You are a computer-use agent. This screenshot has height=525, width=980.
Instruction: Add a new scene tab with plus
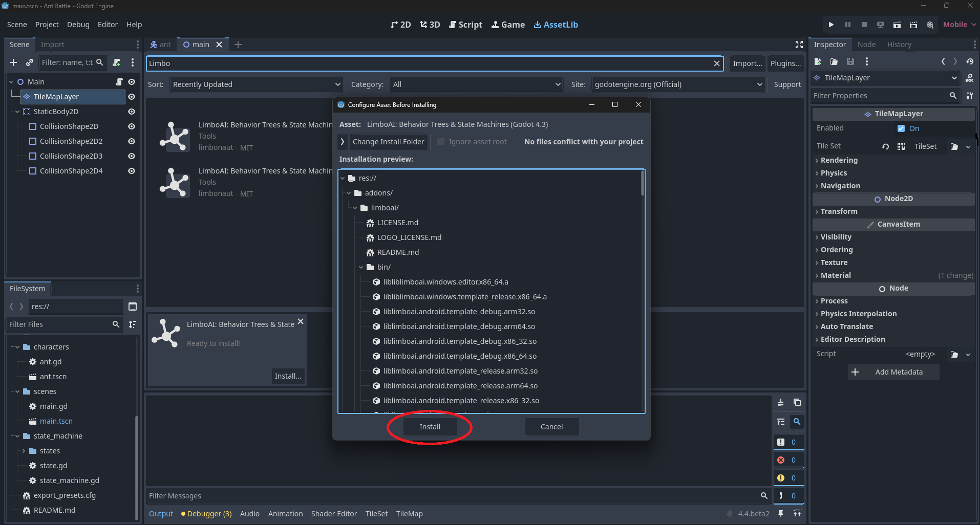pos(238,45)
